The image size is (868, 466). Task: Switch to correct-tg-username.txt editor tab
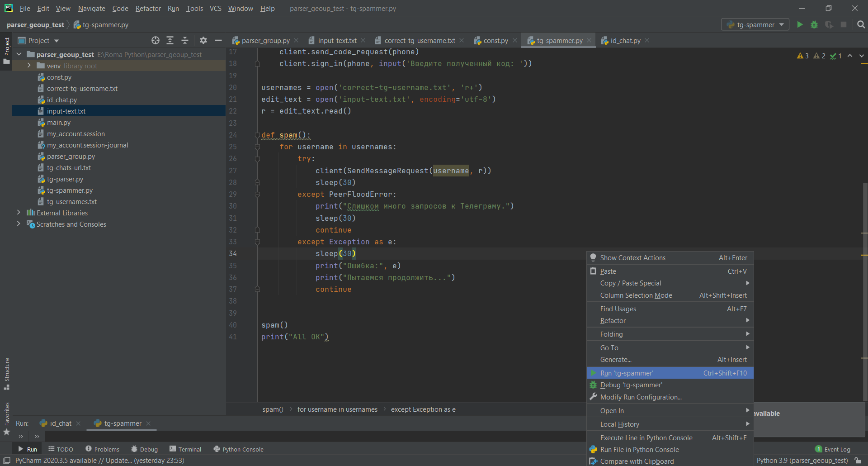pyautogui.click(x=420, y=40)
